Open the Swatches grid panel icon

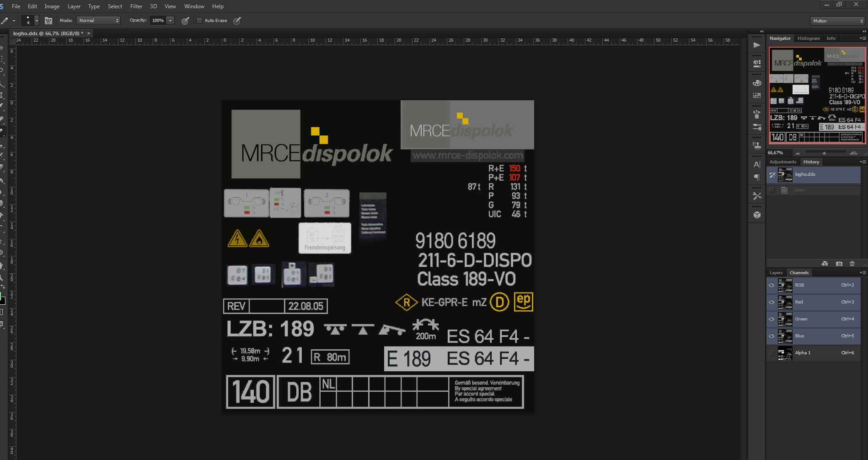(x=757, y=96)
